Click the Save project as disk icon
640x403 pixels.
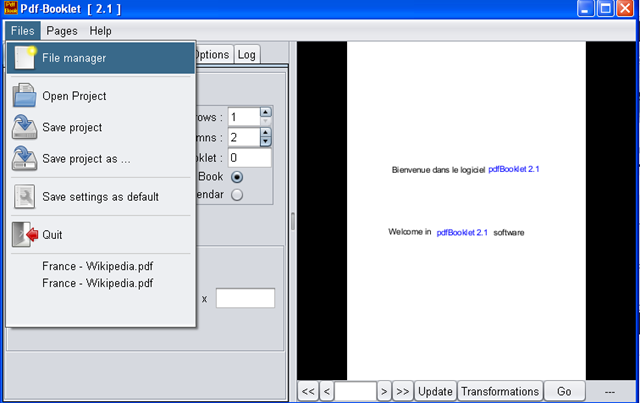[x=24, y=158]
